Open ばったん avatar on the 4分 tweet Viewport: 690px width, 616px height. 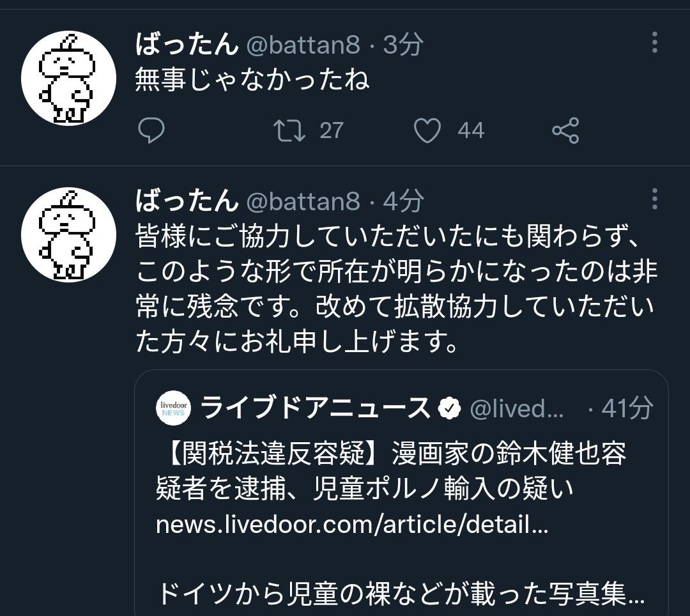(x=68, y=234)
